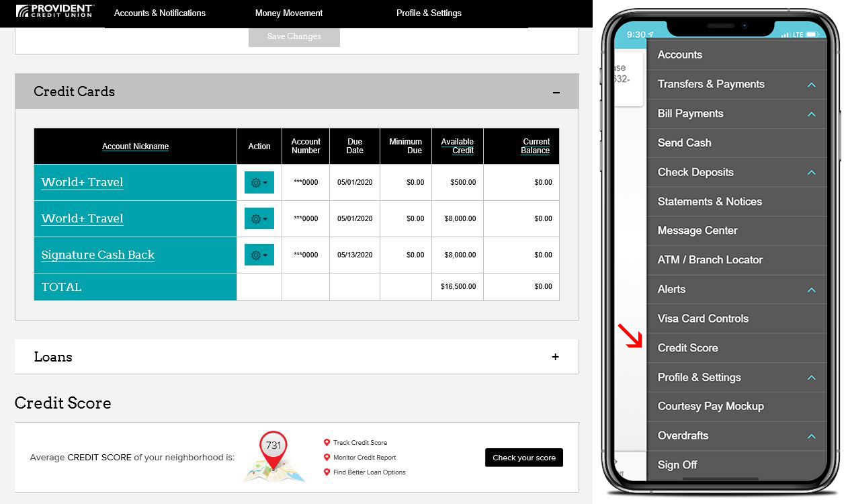Sort by Account Nickname column header
The image size is (848, 504).
coord(136,146)
